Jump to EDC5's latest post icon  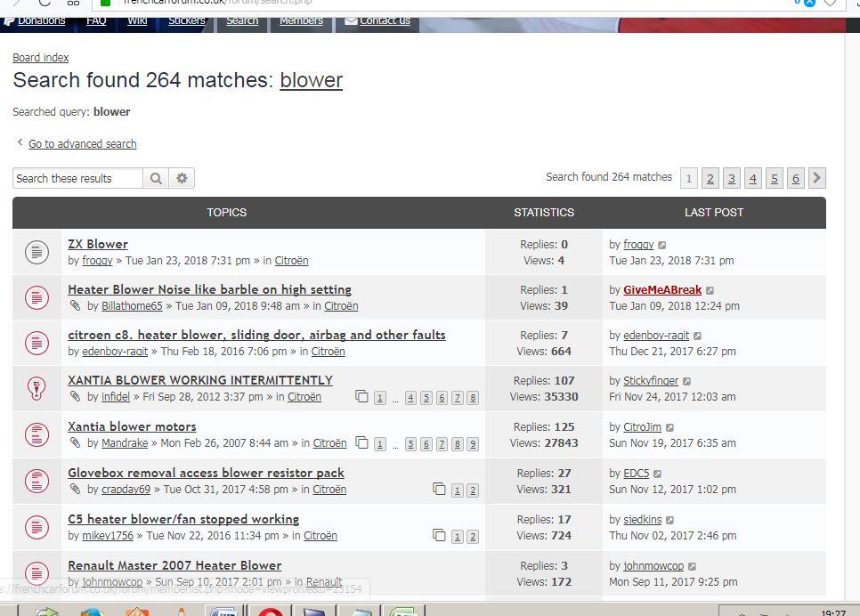[658, 474]
